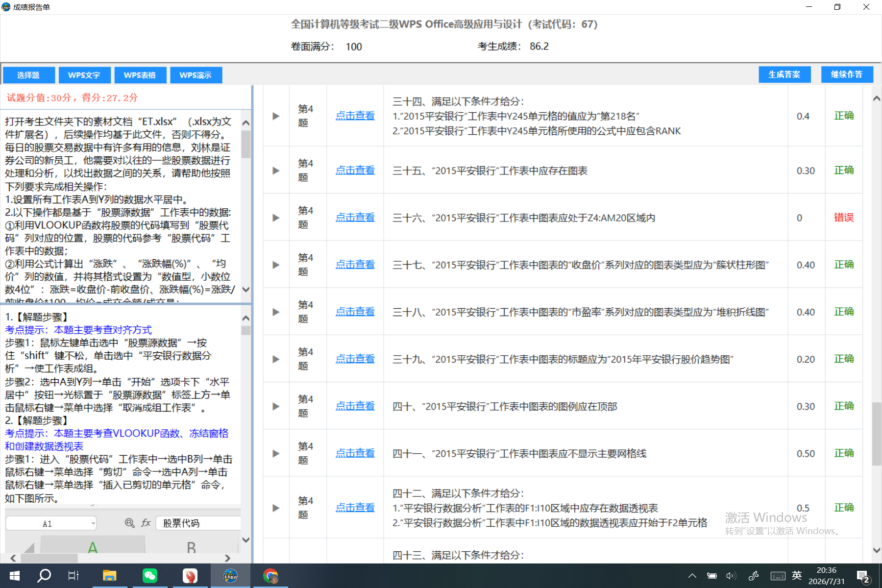Click the fx function icon
The width and height of the screenshot is (882, 588).
click(146, 523)
